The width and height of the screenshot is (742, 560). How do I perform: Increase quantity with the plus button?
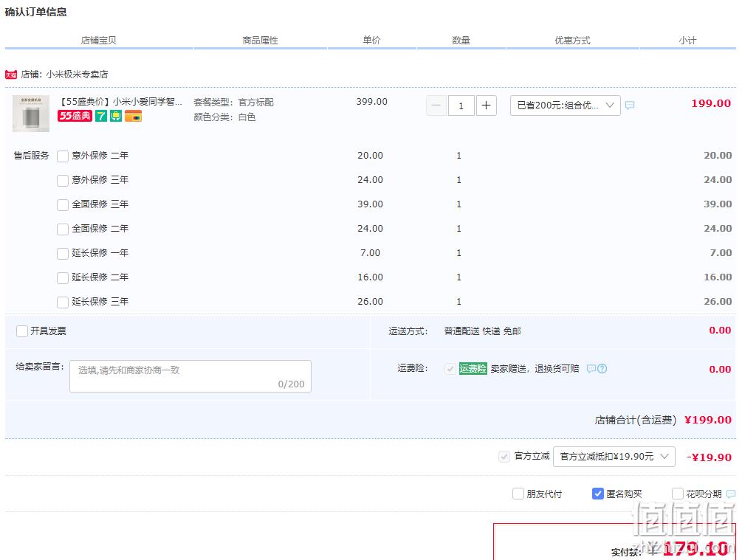486,106
